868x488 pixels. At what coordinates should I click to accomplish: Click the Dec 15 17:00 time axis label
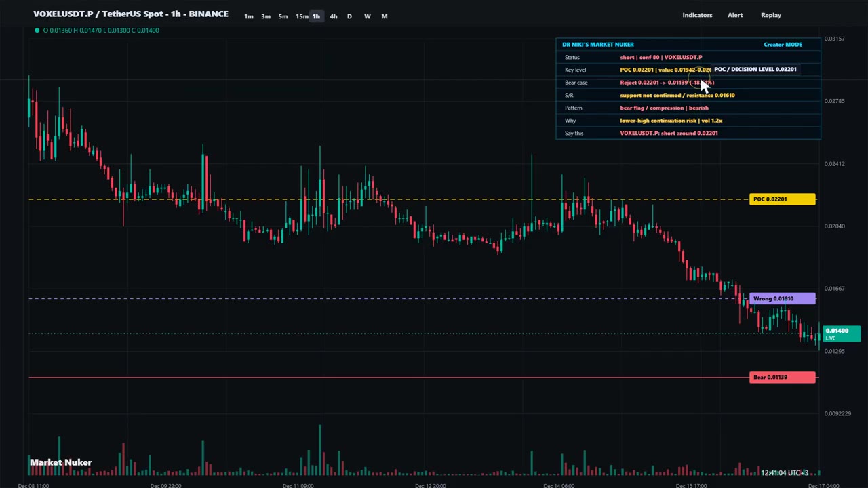tap(690, 485)
